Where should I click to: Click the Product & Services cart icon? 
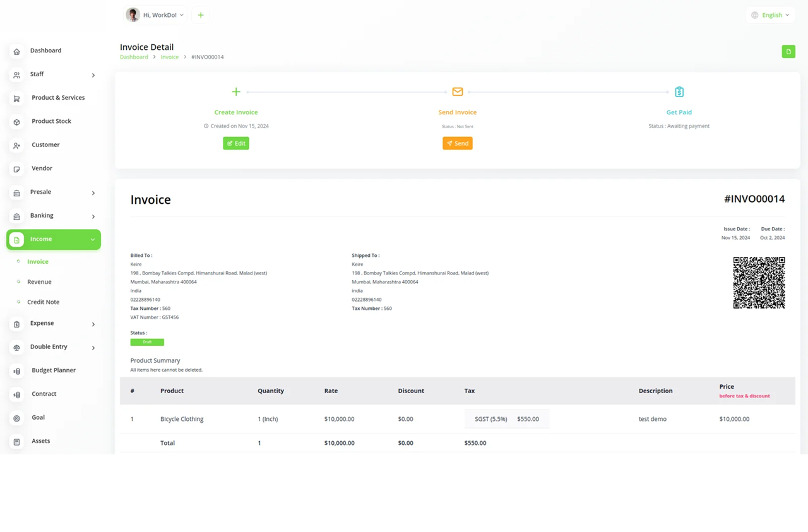(x=17, y=98)
